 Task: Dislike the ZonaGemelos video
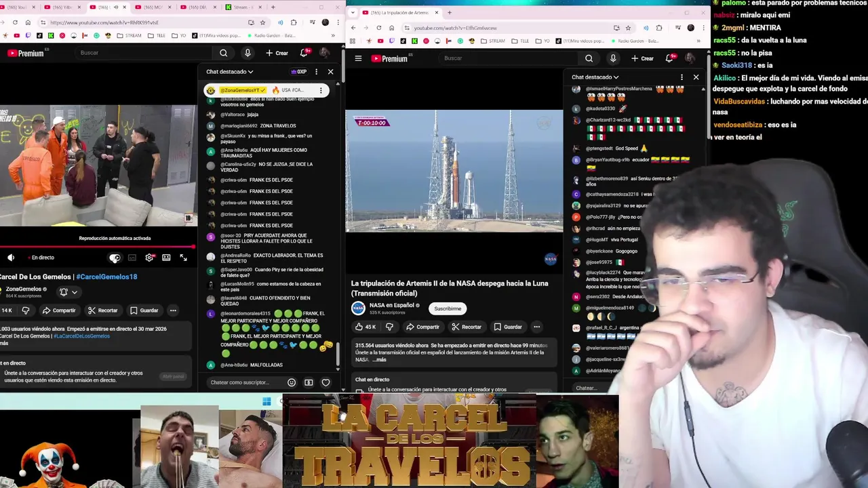[26, 310]
